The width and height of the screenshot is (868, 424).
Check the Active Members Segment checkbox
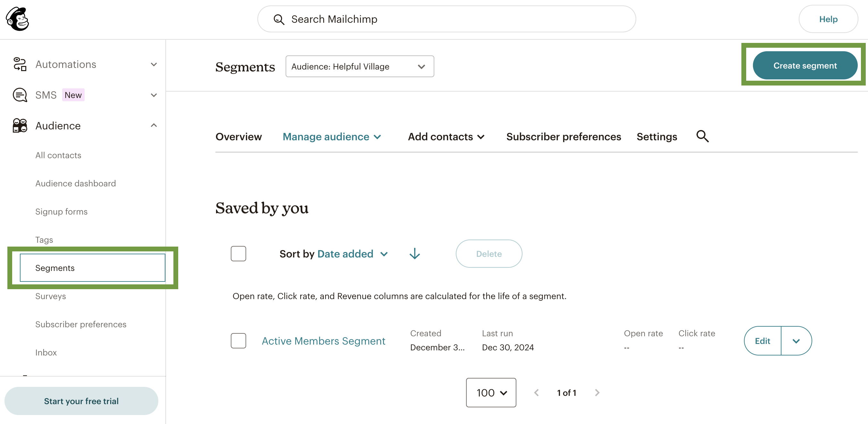pos(238,341)
